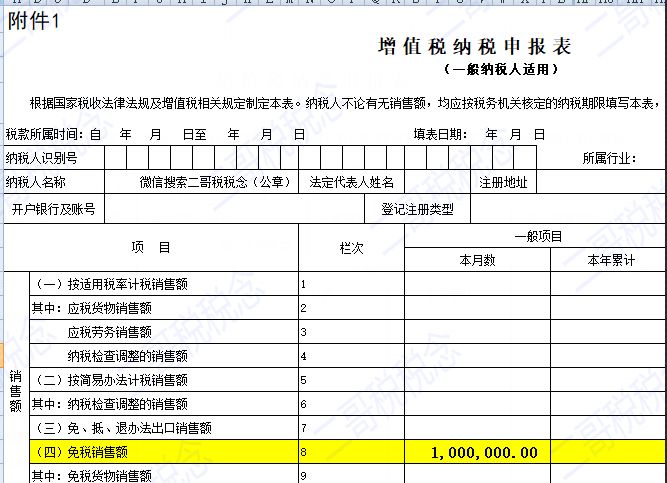Select the '填表日期' label
The width and height of the screenshot is (667, 483).
pos(440,134)
